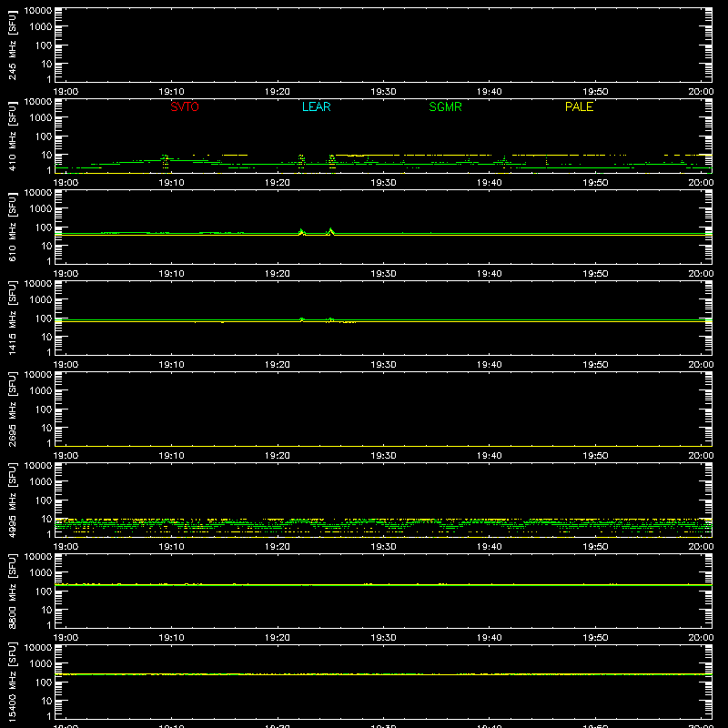Click the 20:00 time label under 1415 MHz panel
This screenshot has width=728, height=728.
[701, 365]
